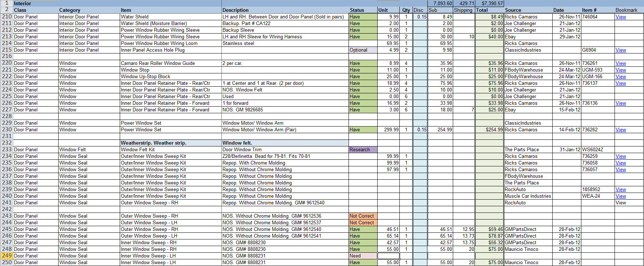This screenshot has height=266, width=644.
Task: Select the WS6024Z item number cell
Action: (x=598, y=149)
